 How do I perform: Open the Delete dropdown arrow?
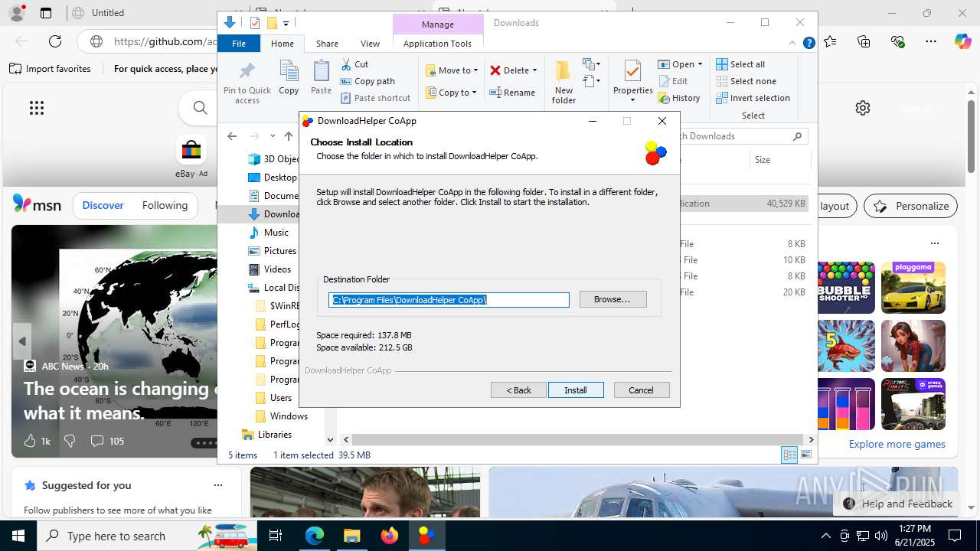tap(534, 70)
